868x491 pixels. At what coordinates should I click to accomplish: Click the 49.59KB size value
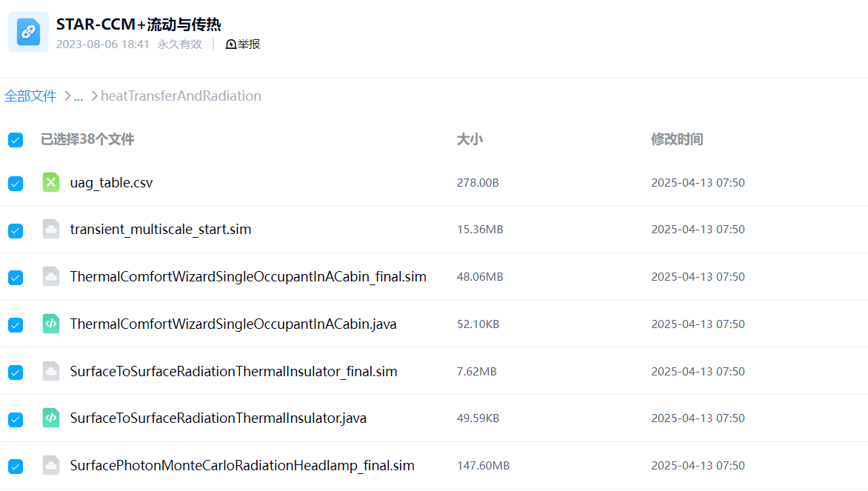tap(478, 418)
